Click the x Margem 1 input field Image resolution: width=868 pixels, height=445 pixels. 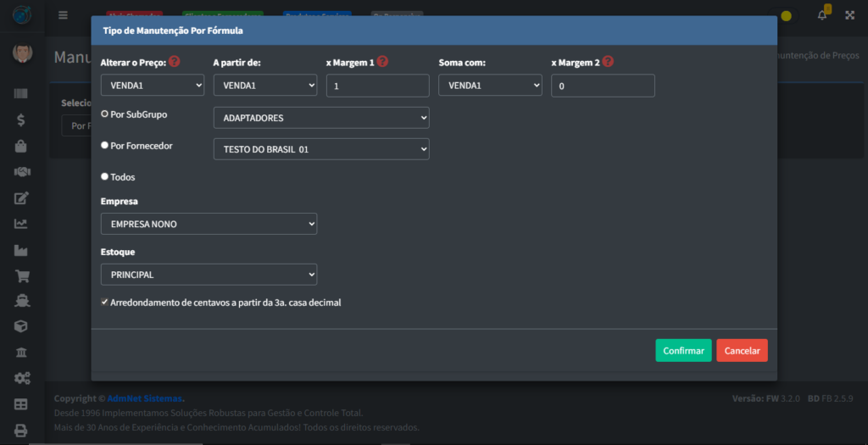click(x=377, y=86)
